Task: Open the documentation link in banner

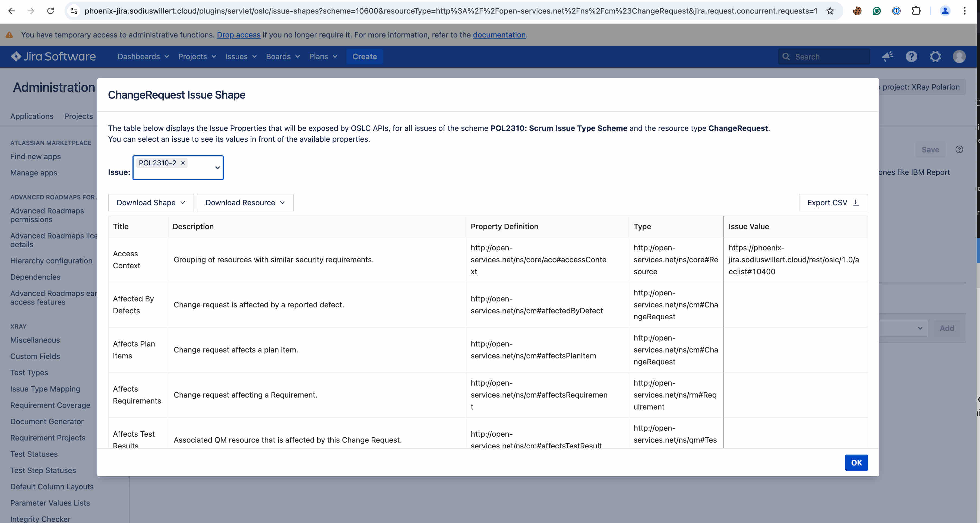Action: coord(499,35)
